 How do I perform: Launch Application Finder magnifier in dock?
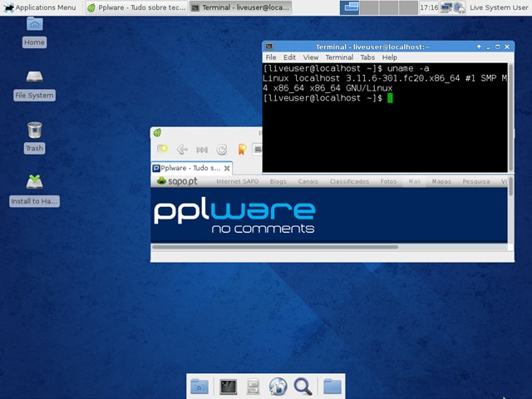point(303,386)
